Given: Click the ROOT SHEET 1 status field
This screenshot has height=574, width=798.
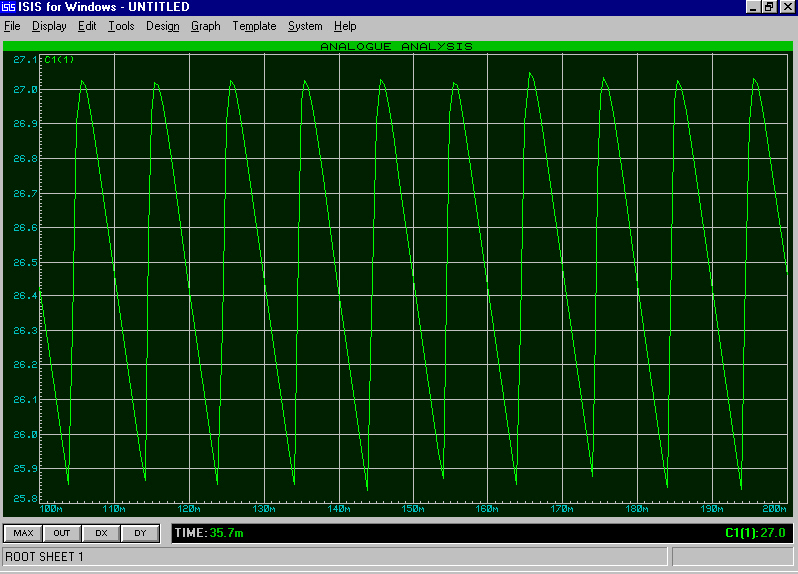Looking at the screenshot, I should click(335, 556).
